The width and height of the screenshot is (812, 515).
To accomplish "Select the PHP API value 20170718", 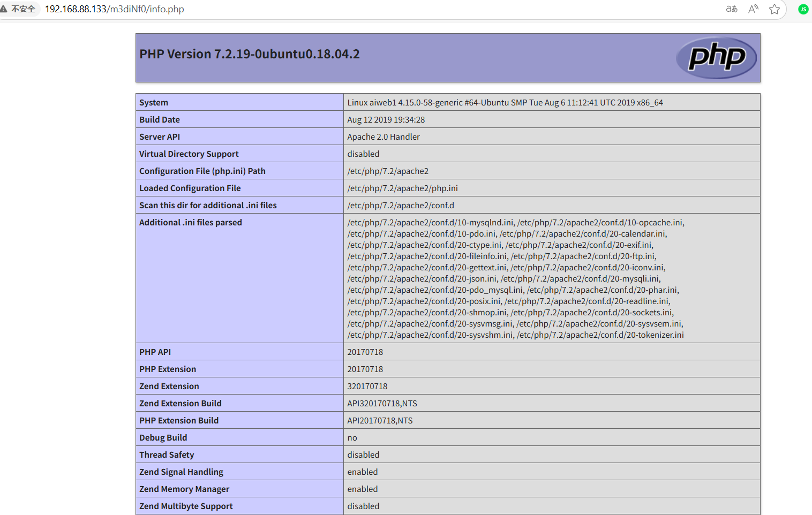I will [x=365, y=352].
